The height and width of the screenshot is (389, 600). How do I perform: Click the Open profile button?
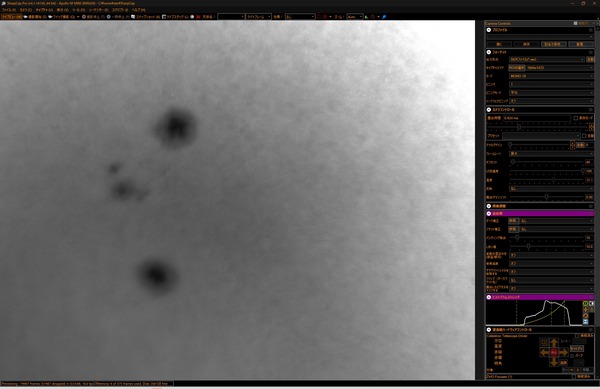(x=499, y=44)
